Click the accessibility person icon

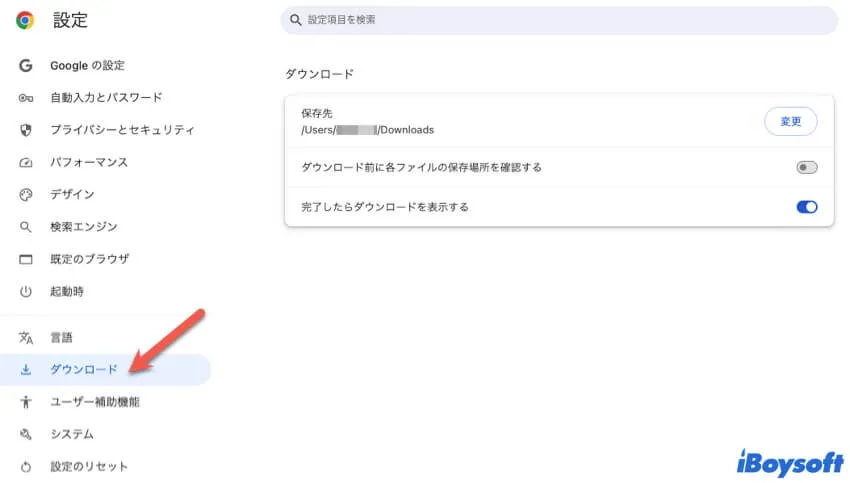click(x=25, y=402)
